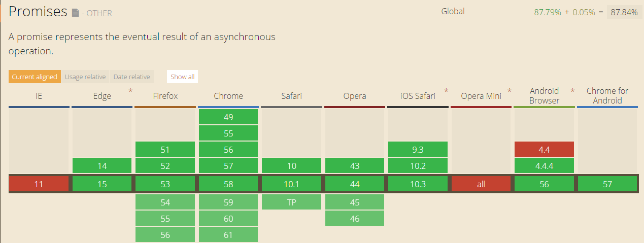
Task: Switch to Usage relative view
Action: click(x=85, y=77)
